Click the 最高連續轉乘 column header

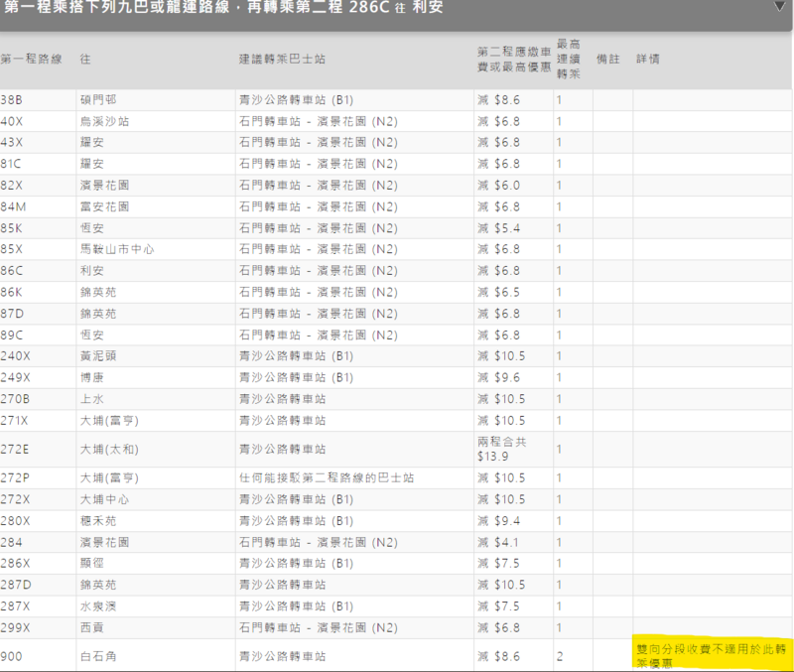click(568, 60)
